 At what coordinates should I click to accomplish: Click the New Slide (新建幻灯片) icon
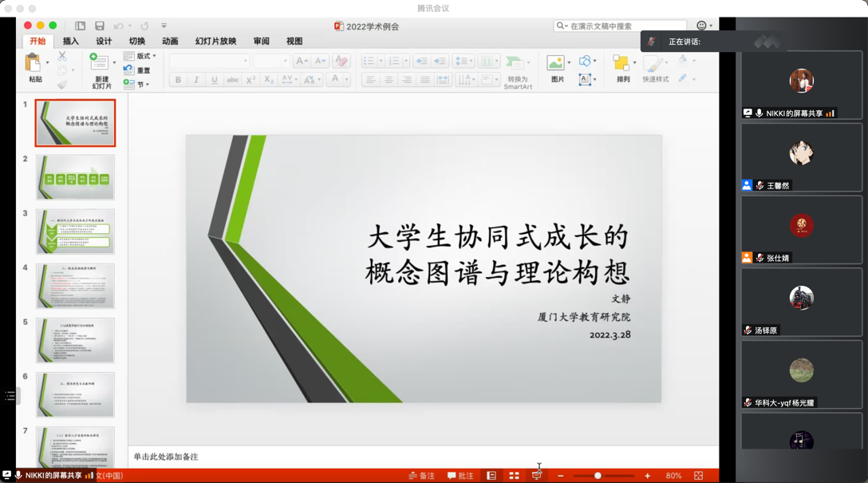point(100,64)
